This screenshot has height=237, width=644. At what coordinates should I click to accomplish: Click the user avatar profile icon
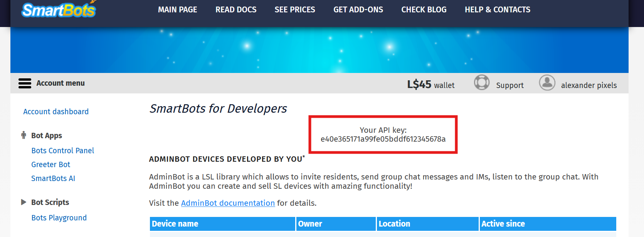547,83
